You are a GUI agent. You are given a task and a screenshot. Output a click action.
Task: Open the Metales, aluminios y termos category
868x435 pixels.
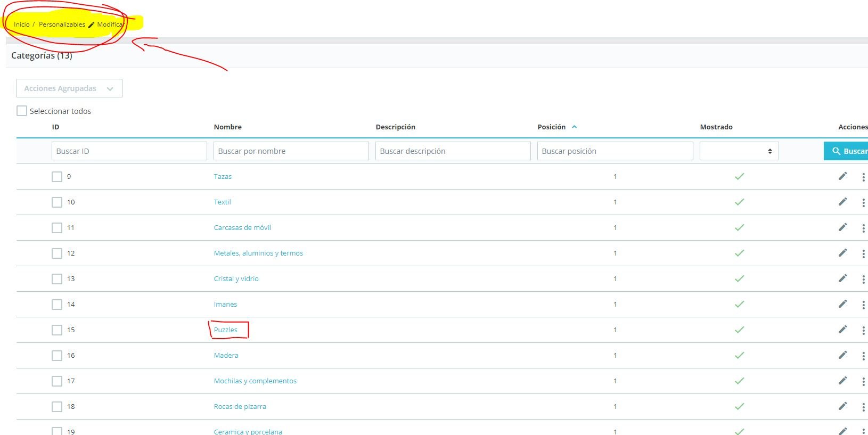click(258, 253)
